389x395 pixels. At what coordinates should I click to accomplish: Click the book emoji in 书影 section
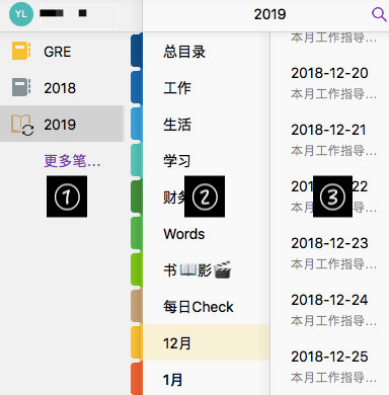pos(188,270)
